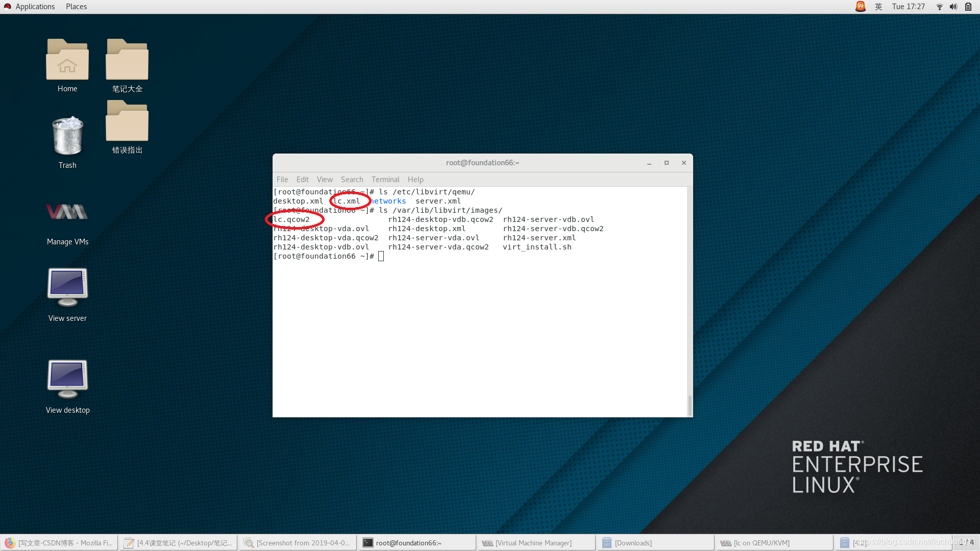Click the Downloads file-manager icon in taskbar
The height and width of the screenshot is (551, 980).
coord(606,543)
